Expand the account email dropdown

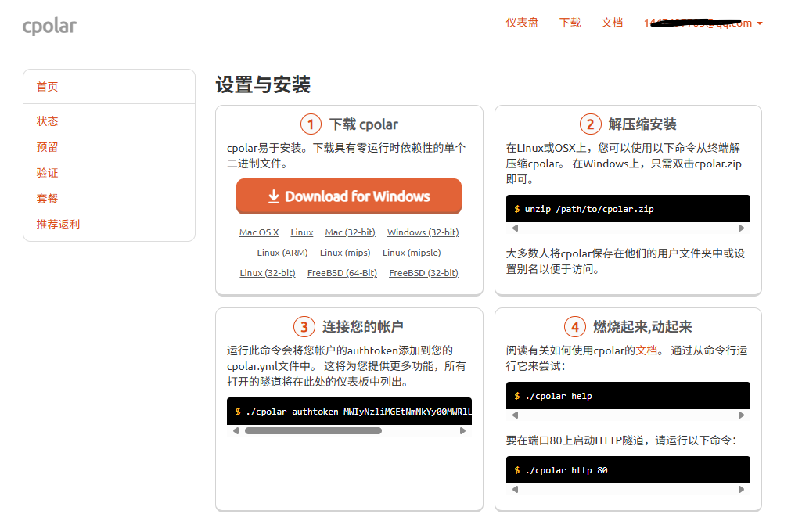[x=703, y=23]
